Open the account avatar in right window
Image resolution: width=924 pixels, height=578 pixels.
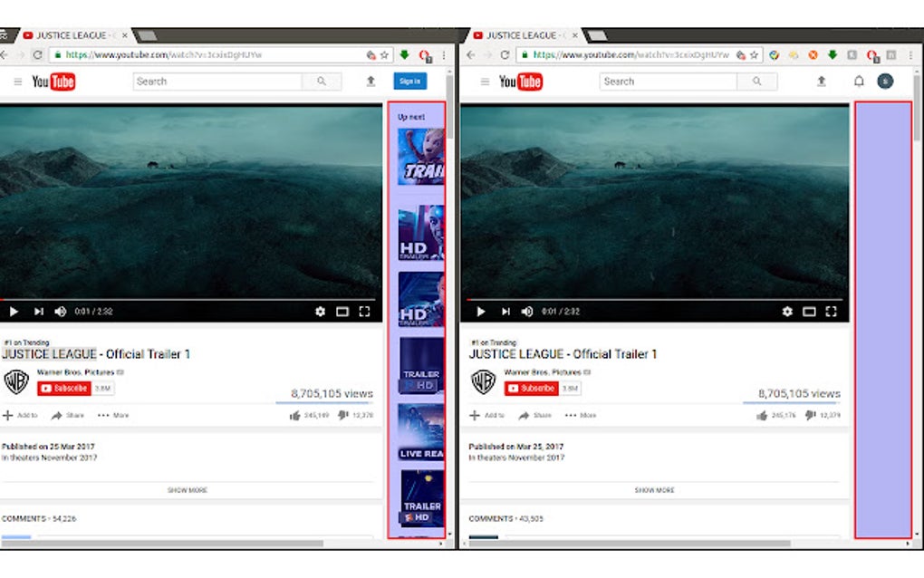885,82
